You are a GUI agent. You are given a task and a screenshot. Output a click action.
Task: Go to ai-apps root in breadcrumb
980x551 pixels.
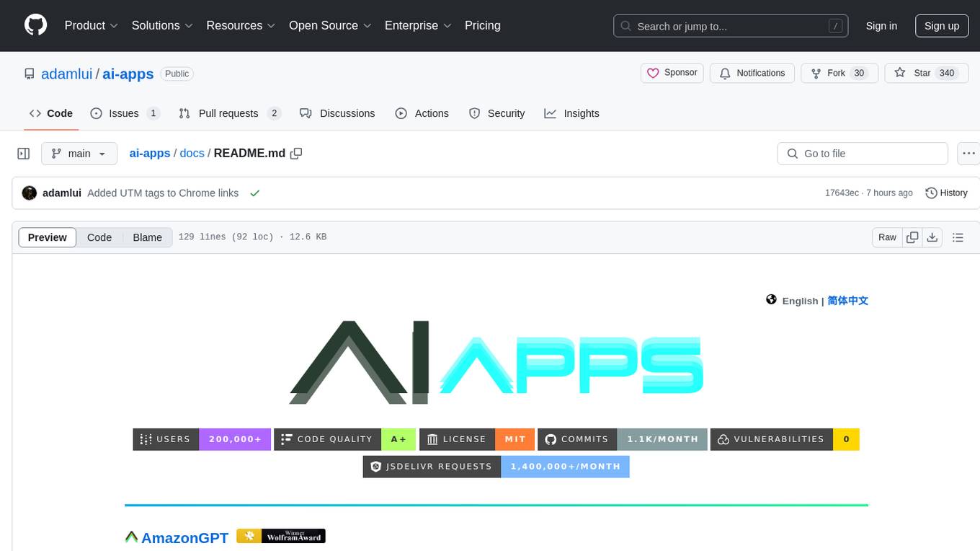tap(150, 154)
